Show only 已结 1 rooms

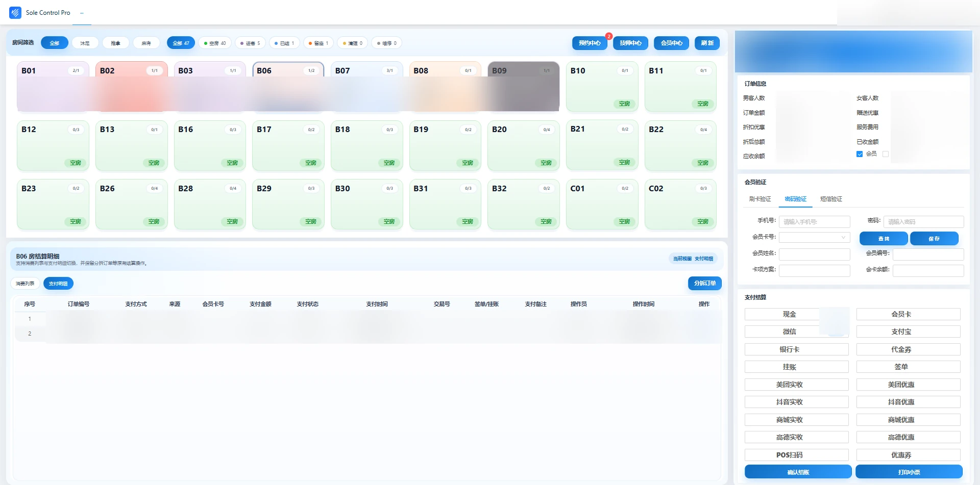(x=284, y=43)
